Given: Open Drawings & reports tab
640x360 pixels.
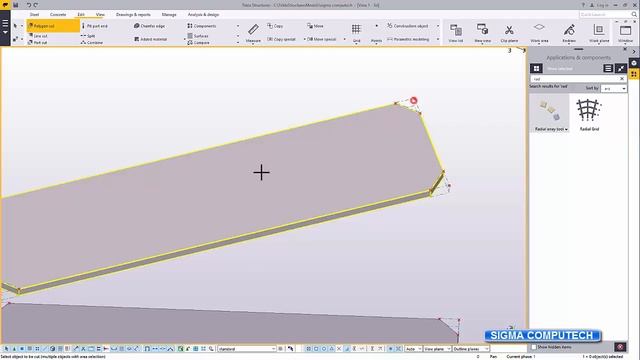Looking at the screenshot, I should click(x=133, y=14).
